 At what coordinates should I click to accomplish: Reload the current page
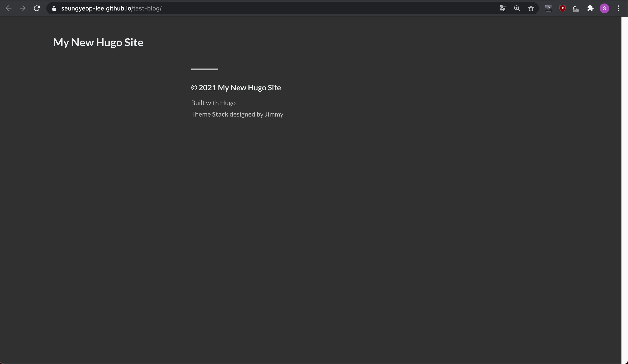pyautogui.click(x=37, y=9)
